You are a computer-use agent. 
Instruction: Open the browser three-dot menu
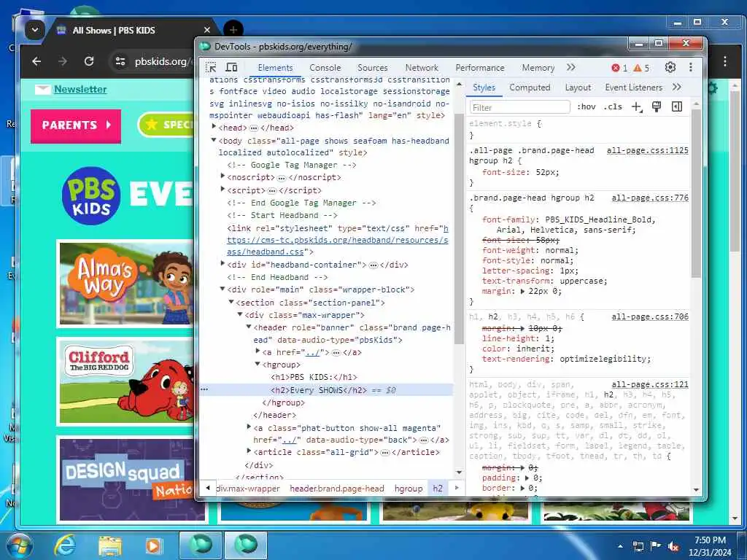[x=724, y=61]
